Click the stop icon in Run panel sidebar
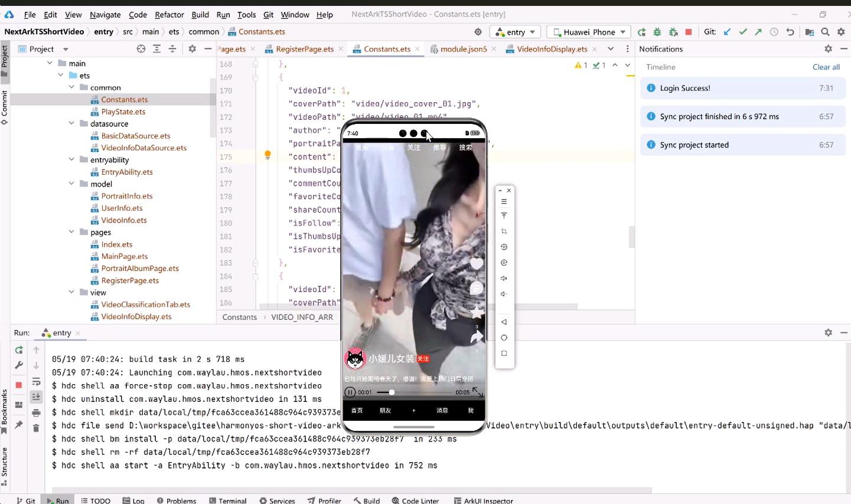Image resolution: width=851 pixels, height=504 pixels. click(19, 385)
